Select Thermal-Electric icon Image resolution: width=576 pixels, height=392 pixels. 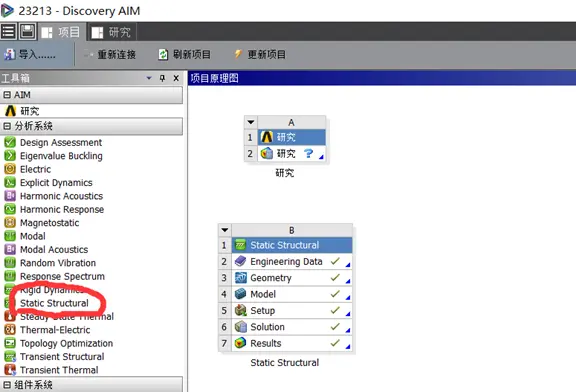click(10, 330)
